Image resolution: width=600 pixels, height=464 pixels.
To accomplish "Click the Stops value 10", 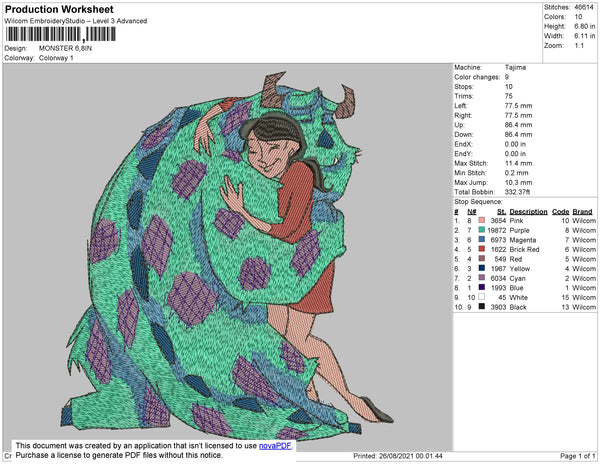I will tap(509, 86).
